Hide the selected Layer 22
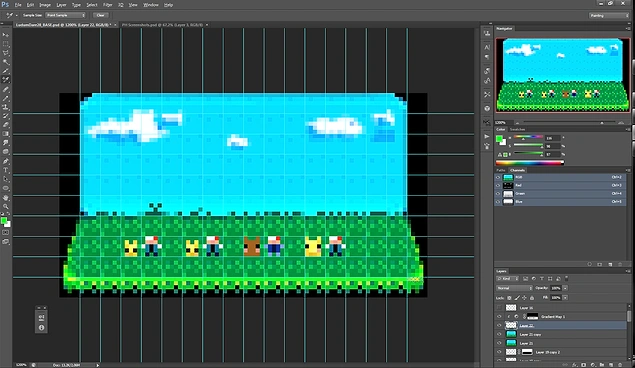The height and width of the screenshot is (368, 635). point(499,325)
